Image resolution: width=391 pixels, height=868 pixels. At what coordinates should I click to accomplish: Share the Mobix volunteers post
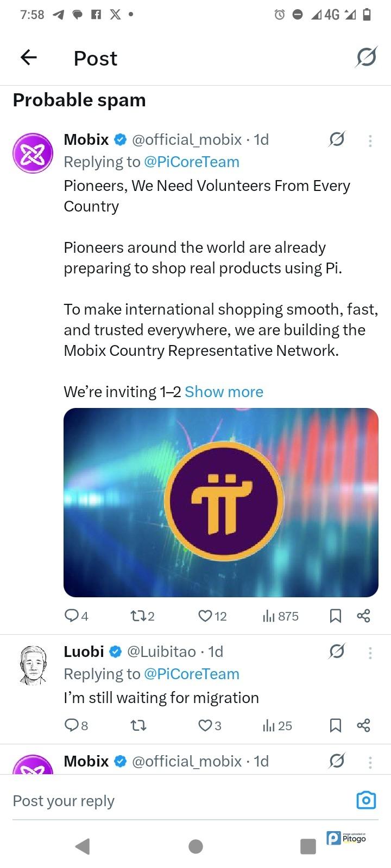[363, 616]
